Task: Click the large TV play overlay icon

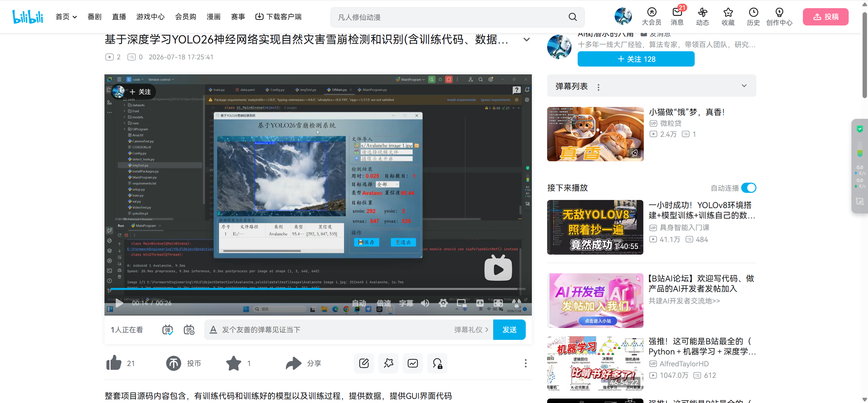Action: tap(498, 269)
